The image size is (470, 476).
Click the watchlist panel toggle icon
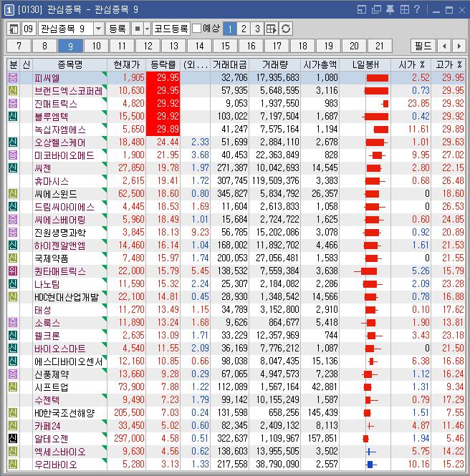click(x=14, y=29)
